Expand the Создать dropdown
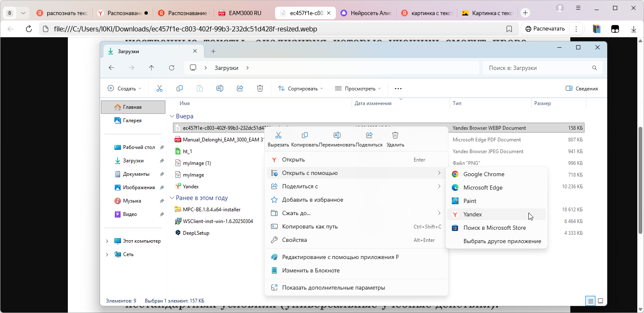Screen dimensions: 644x313 pyautogui.click(x=124, y=88)
